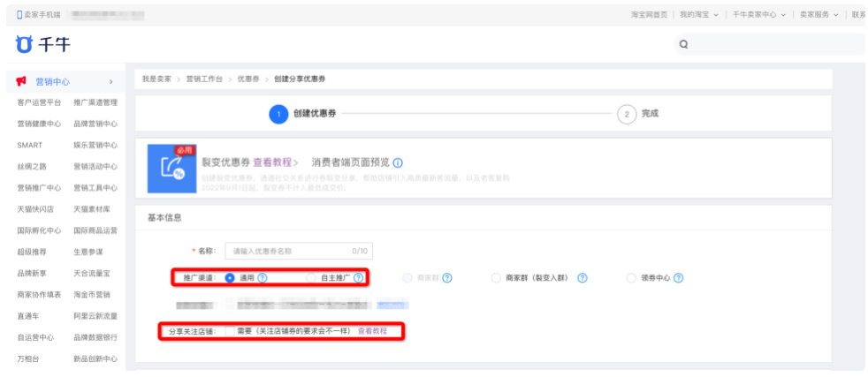The width and height of the screenshot is (868, 377).
Task: Open 推广渠道管理 in sidebar
Action: coord(95,102)
